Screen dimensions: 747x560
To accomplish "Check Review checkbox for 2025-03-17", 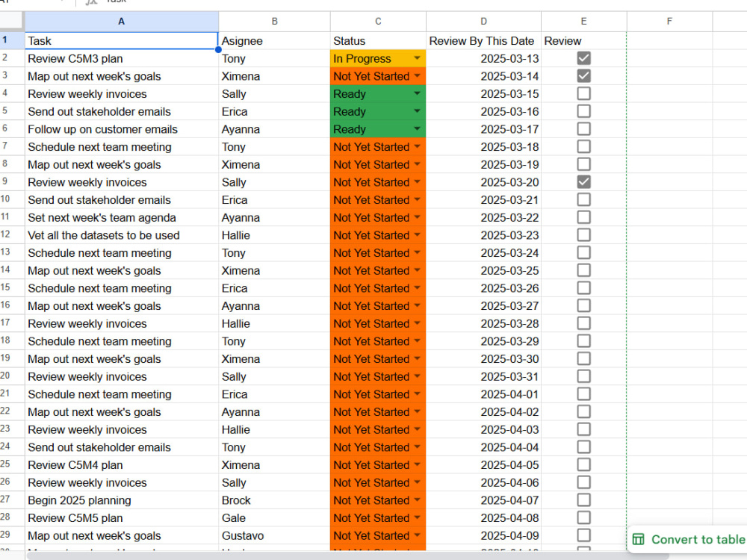I will point(583,129).
